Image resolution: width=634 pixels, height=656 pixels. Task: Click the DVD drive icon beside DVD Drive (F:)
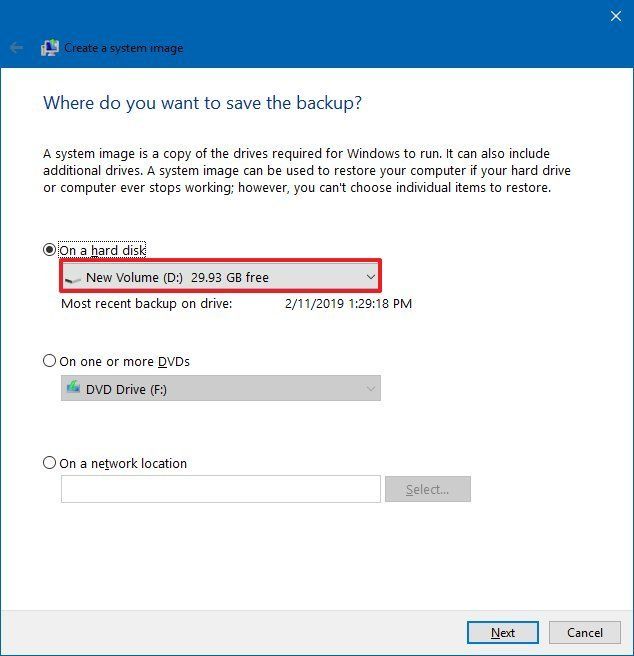click(73, 388)
